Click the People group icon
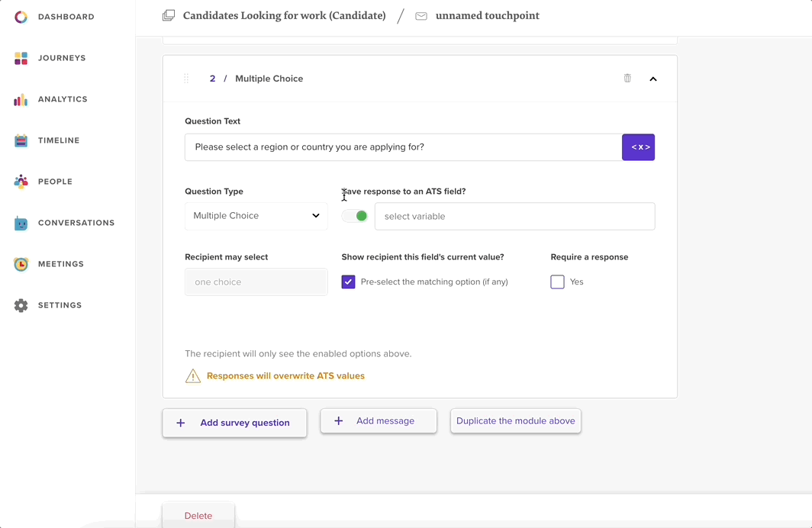This screenshot has width=812, height=528. pyautogui.click(x=21, y=182)
